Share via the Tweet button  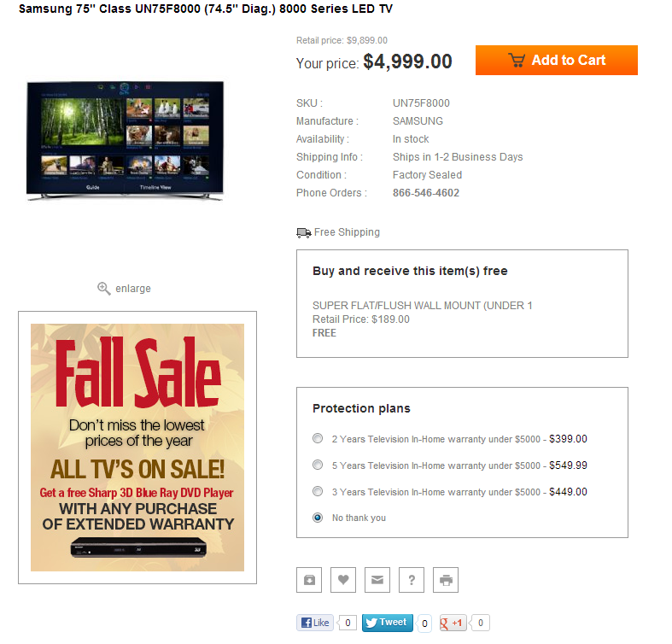point(388,623)
